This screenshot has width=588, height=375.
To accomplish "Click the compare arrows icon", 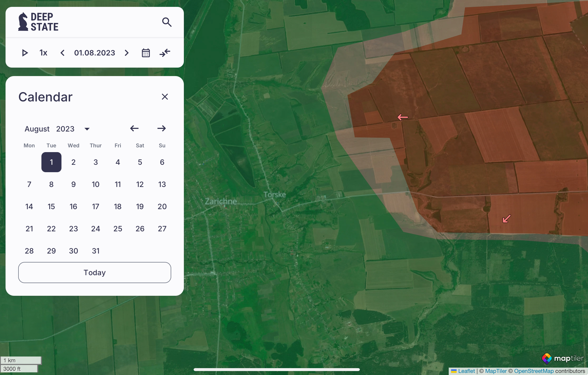I will pyautogui.click(x=165, y=53).
